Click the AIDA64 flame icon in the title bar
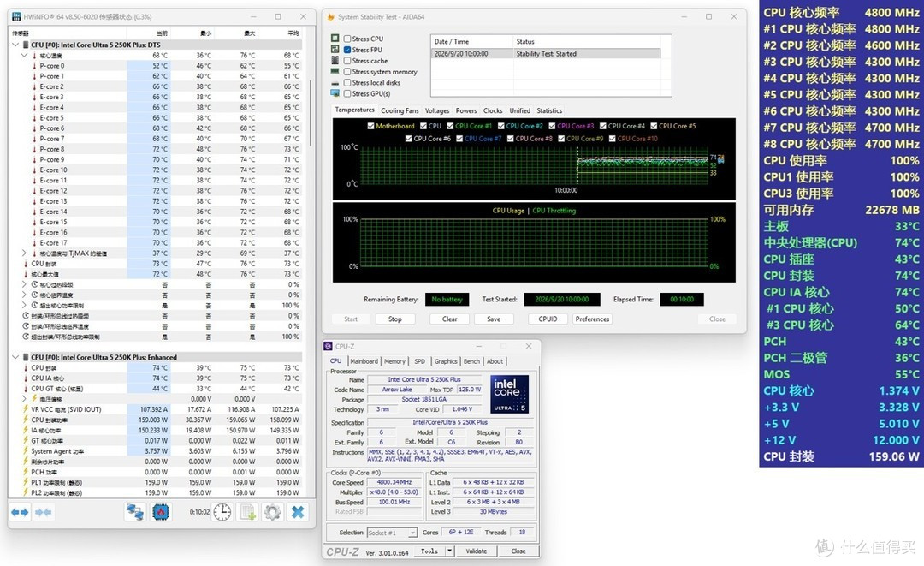Image resolution: width=924 pixels, height=566 pixels. click(330, 16)
